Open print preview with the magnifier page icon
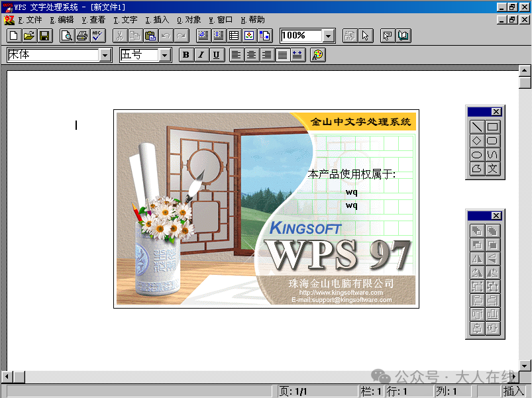Viewport: 532px width, 398px height. click(67, 36)
